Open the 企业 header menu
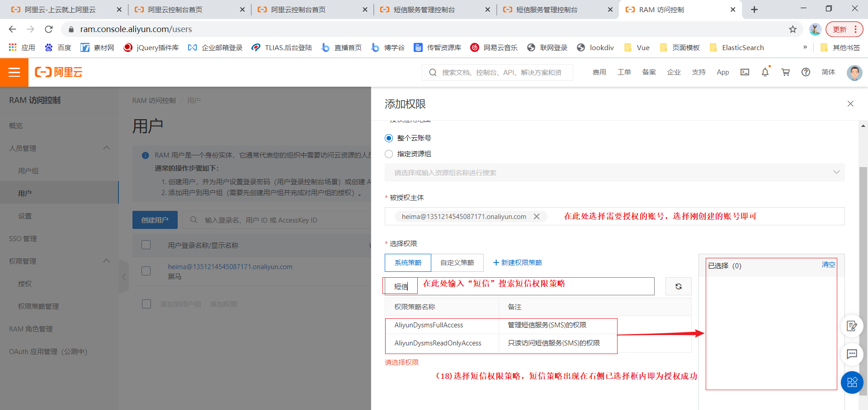The width and height of the screenshot is (868, 410). click(x=674, y=72)
